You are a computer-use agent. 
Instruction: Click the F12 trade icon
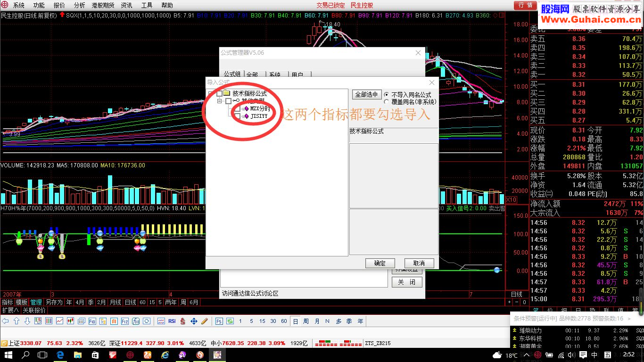[124, 321]
